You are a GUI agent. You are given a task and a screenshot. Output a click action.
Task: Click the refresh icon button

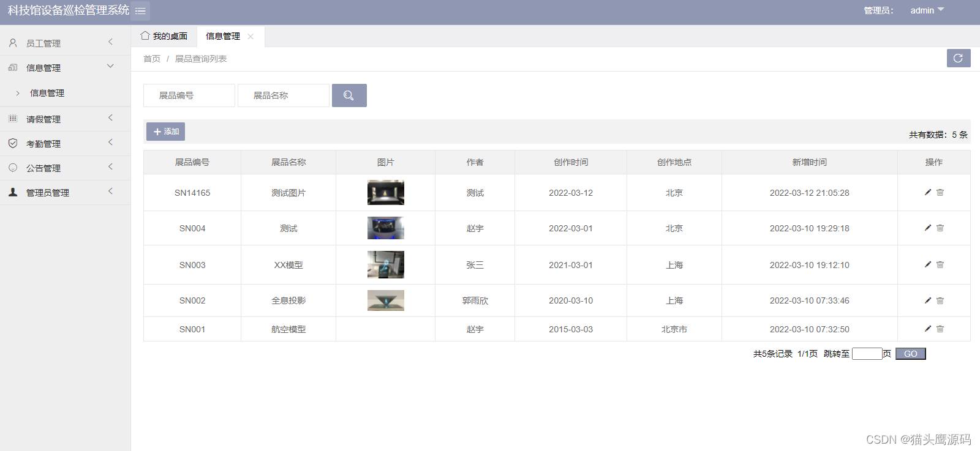point(958,58)
